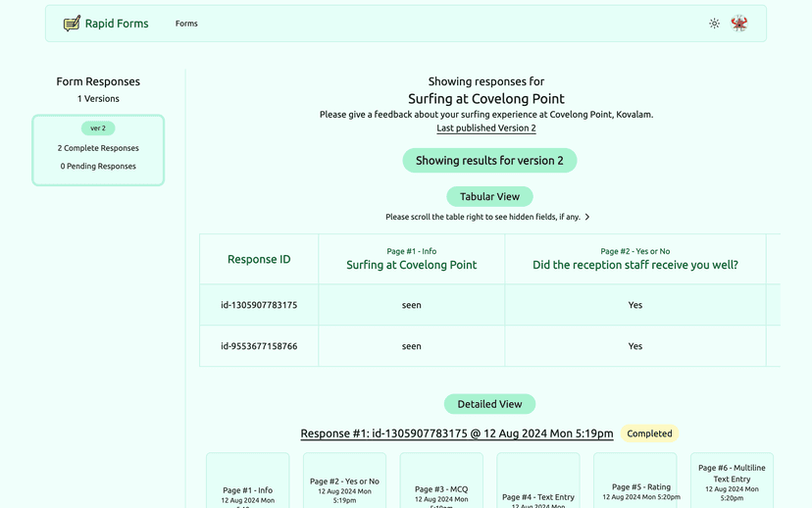Select table cell id-1305907783175

[259, 305]
